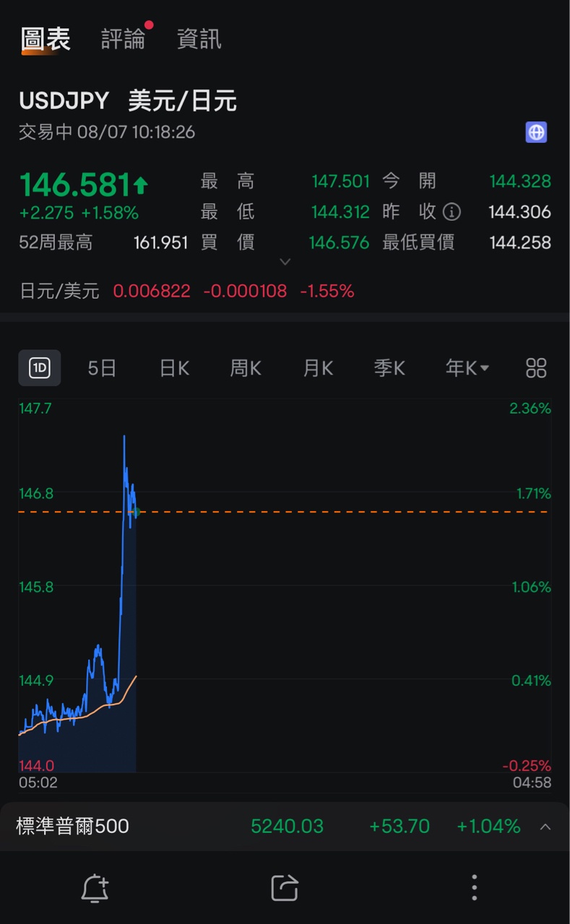Open the three-dot more options menu
Image resolution: width=570 pixels, height=924 pixels.
click(474, 888)
